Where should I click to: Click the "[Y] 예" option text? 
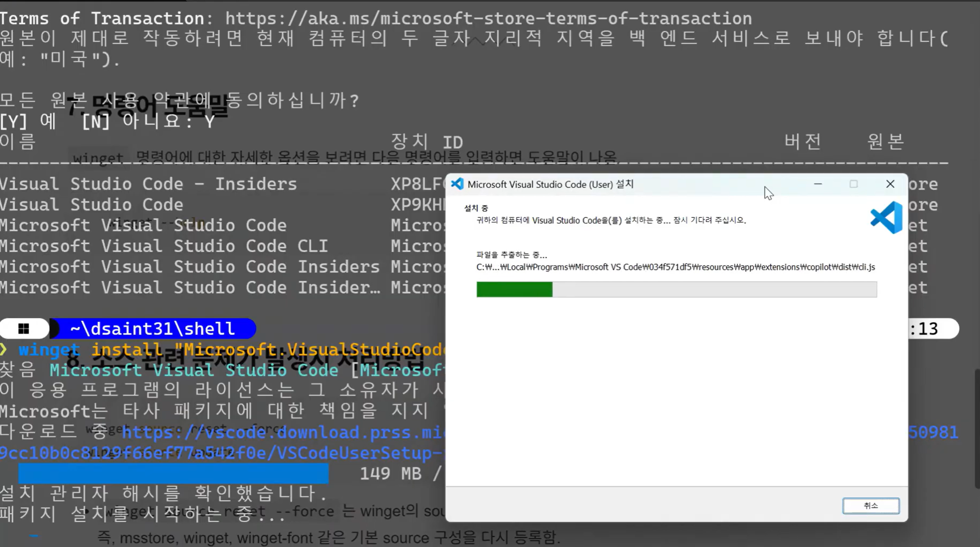tap(28, 122)
